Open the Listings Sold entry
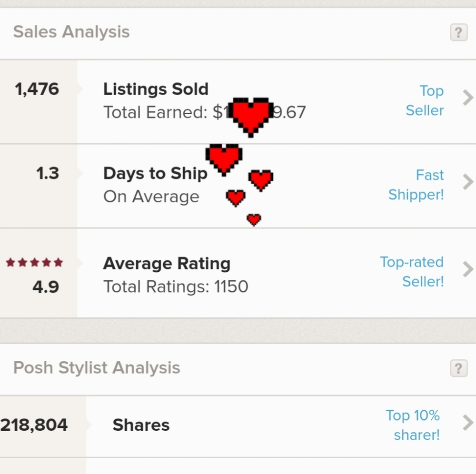The height and width of the screenshot is (474, 476). tap(238, 102)
